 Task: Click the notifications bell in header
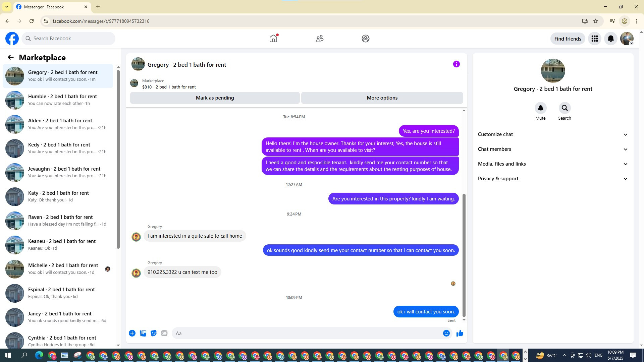(x=610, y=39)
